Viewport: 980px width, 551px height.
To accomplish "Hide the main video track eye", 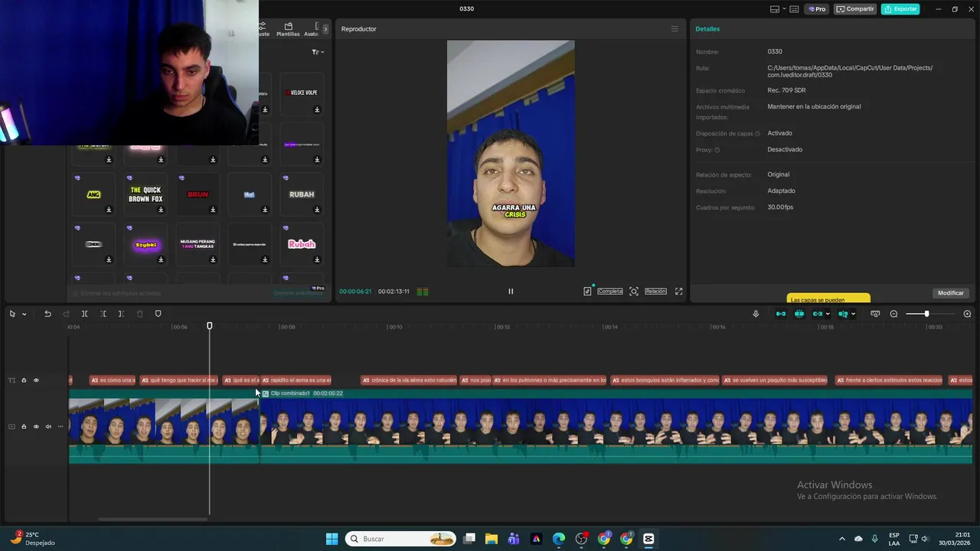I will pyautogui.click(x=36, y=427).
